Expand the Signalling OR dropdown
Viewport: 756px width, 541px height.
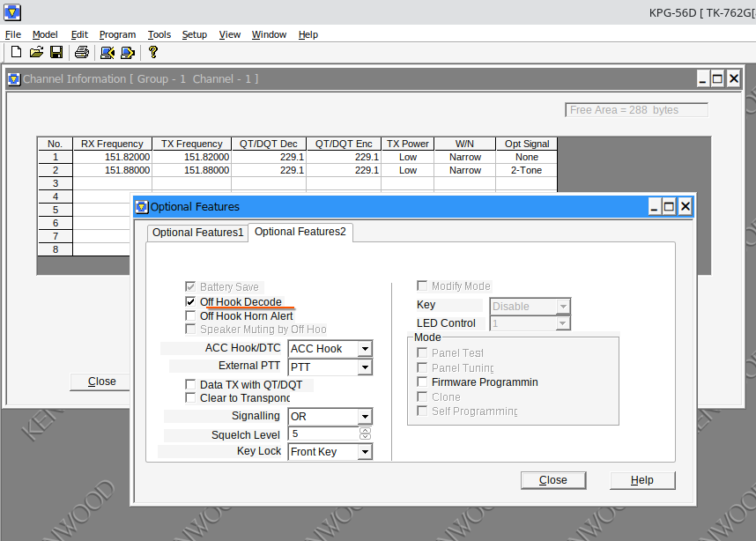click(365, 417)
